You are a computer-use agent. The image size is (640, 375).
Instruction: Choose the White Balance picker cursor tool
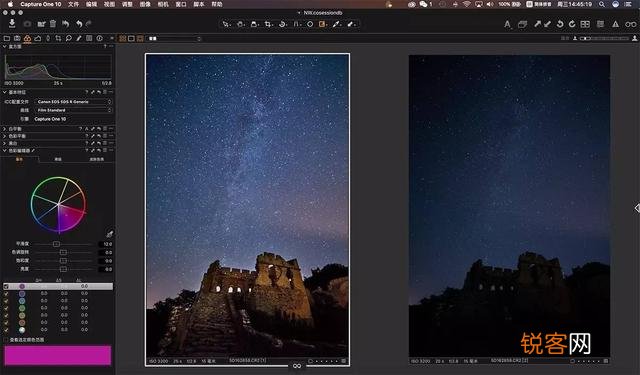(336, 24)
